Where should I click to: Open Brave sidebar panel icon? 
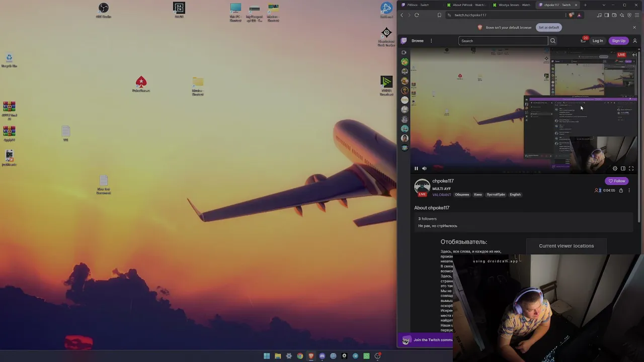pos(607,15)
